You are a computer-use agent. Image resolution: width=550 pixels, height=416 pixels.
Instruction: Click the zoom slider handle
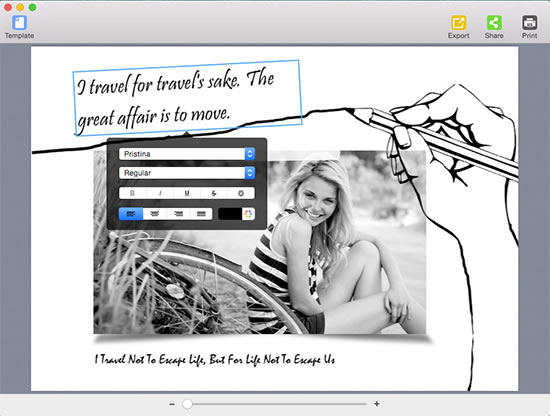pos(187,404)
